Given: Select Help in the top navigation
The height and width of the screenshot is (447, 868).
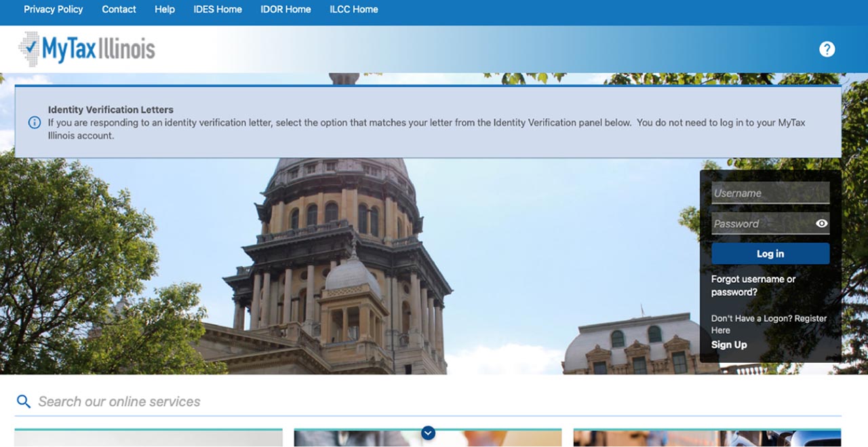Looking at the screenshot, I should [164, 9].
